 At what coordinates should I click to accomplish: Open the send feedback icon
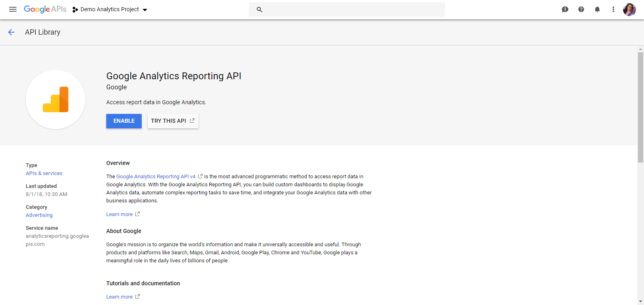click(x=565, y=9)
